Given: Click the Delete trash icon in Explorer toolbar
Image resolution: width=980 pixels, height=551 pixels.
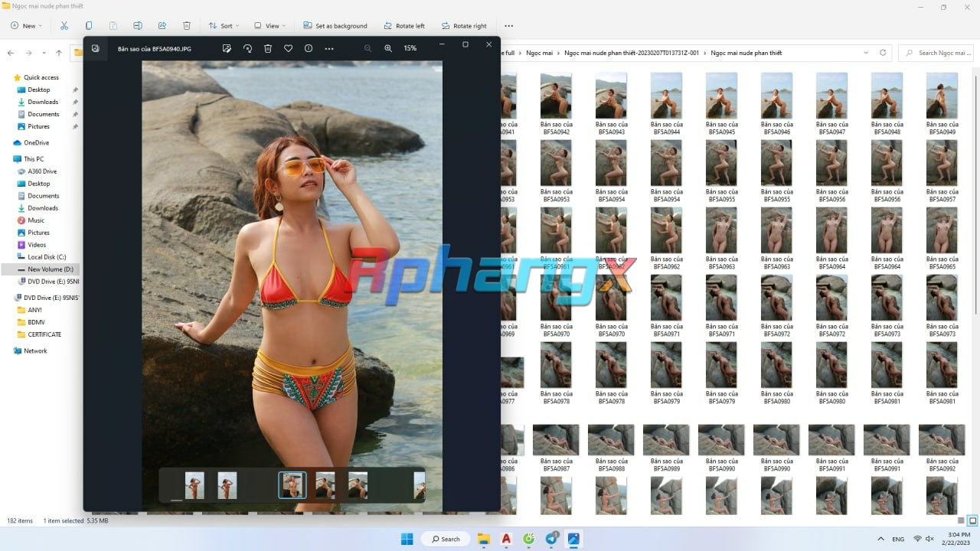Looking at the screenshot, I should tap(187, 25).
